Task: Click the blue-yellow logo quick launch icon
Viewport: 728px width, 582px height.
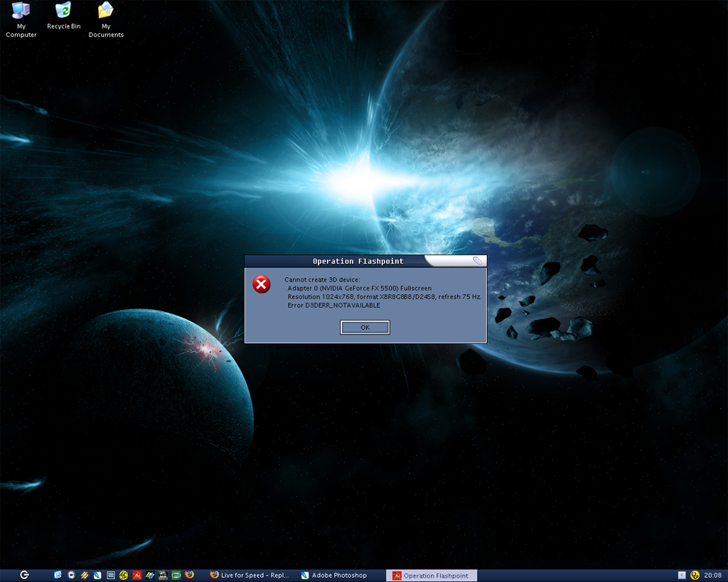Action: pyautogui.click(x=150, y=575)
